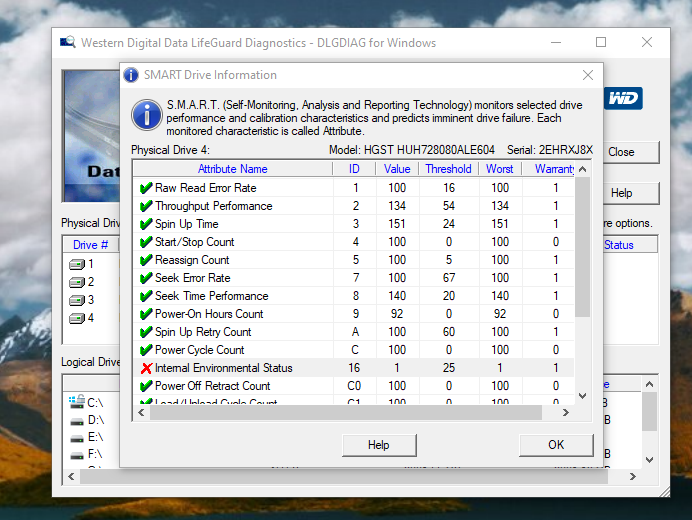Screen dimensions: 692x520
Task: Select physical drive 4 icon in main window
Action: [77, 318]
